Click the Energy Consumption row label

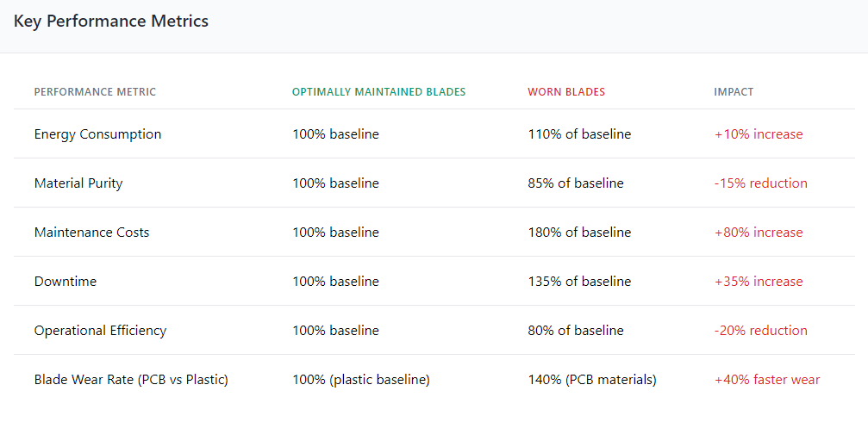coord(97,134)
